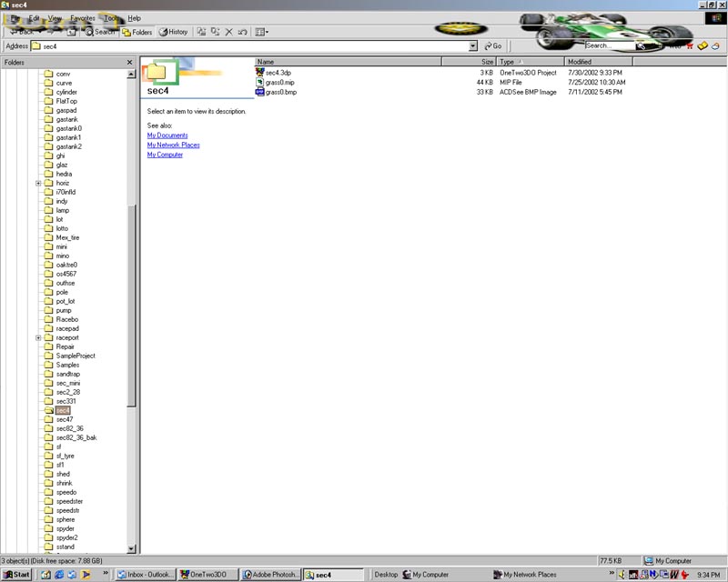Screen dimensions: 728x582
Task: Click the grass0.bmp ACDSee file icon
Action: [x=259, y=92]
